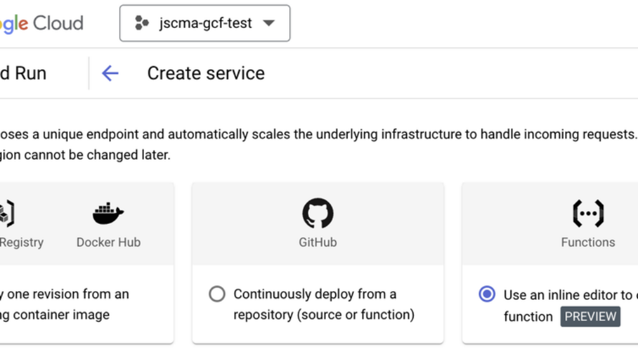The height and width of the screenshot is (364, 638).
Task: Click the Functions label text
Action: 588,243
